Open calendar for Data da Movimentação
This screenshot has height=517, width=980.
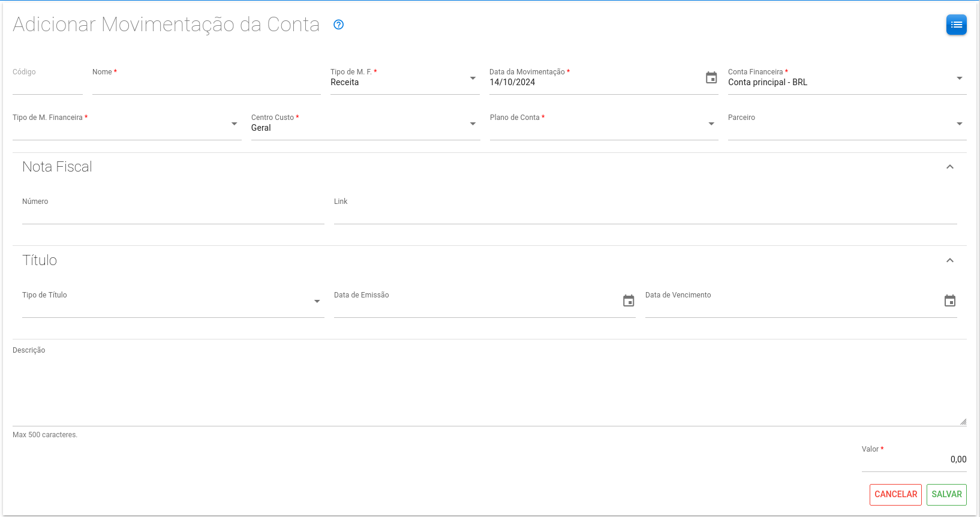coord(711,78)
